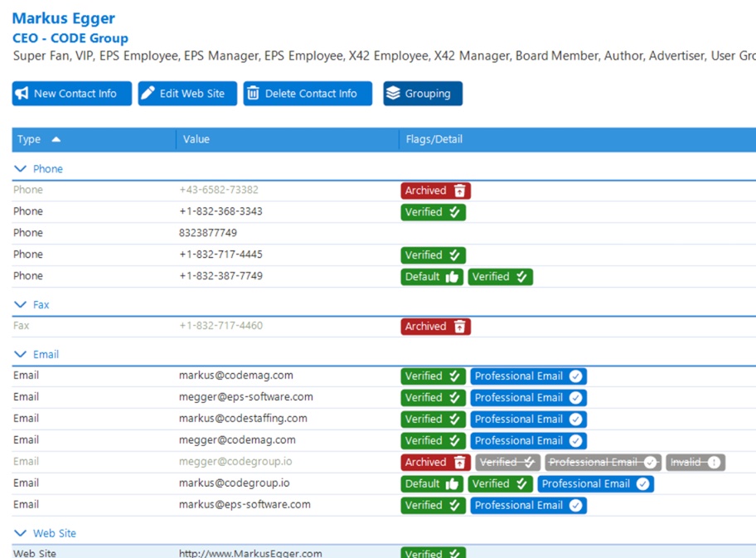Click Invalid warning badge on megger@codegroup.io

[x=695, y=463]
